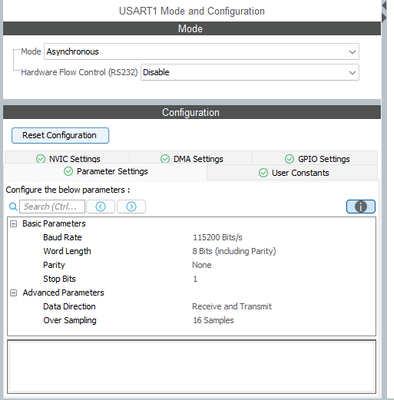Select the Over Sampling 16 Samples value

pyautogui.click(x=213, y=320)
